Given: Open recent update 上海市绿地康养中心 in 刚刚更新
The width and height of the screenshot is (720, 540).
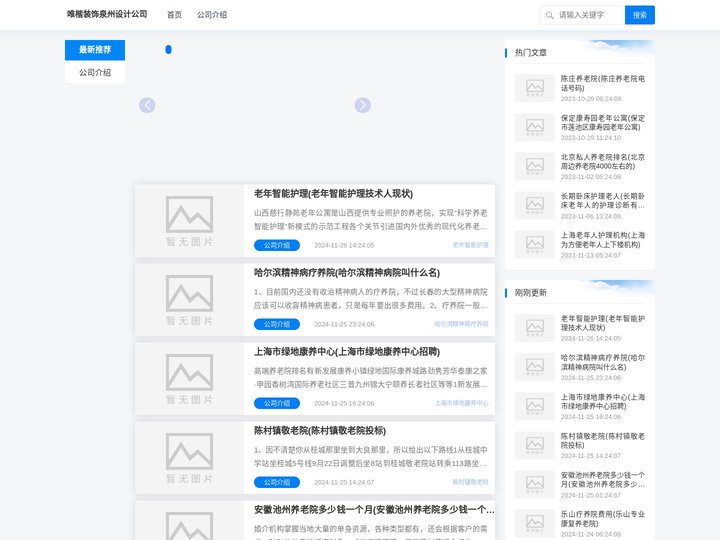Looking at the screenshot, I should click(602, 401).
